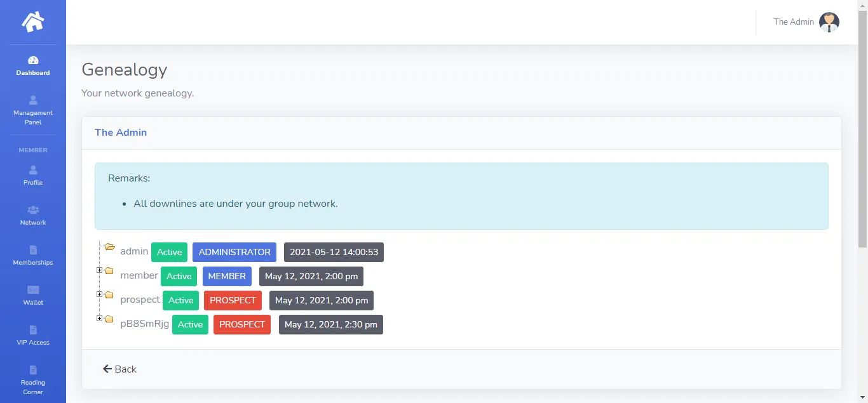
Task: Click the Back link
Action: [x=119, y=369]
